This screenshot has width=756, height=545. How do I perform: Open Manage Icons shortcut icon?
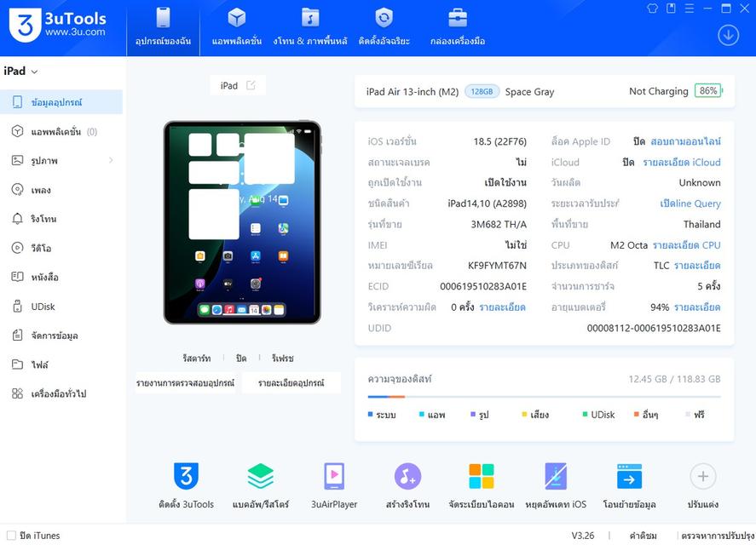click(482, 476)
